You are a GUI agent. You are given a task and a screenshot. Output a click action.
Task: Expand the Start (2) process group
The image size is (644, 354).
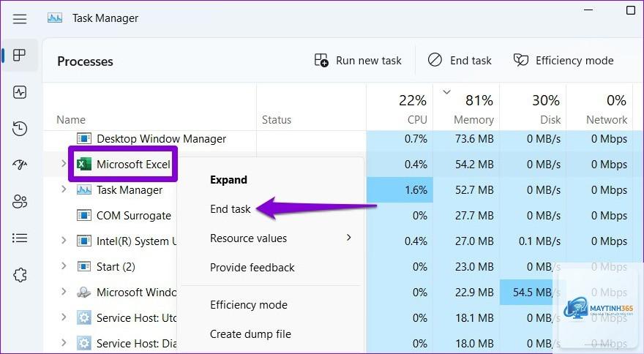tap(64, 265)
